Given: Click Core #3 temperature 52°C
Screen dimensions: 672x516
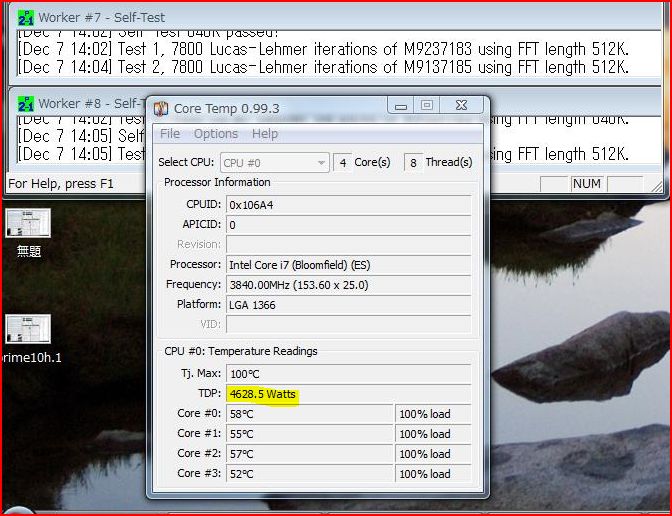Looking at the screenshot, I should (309, 474).
